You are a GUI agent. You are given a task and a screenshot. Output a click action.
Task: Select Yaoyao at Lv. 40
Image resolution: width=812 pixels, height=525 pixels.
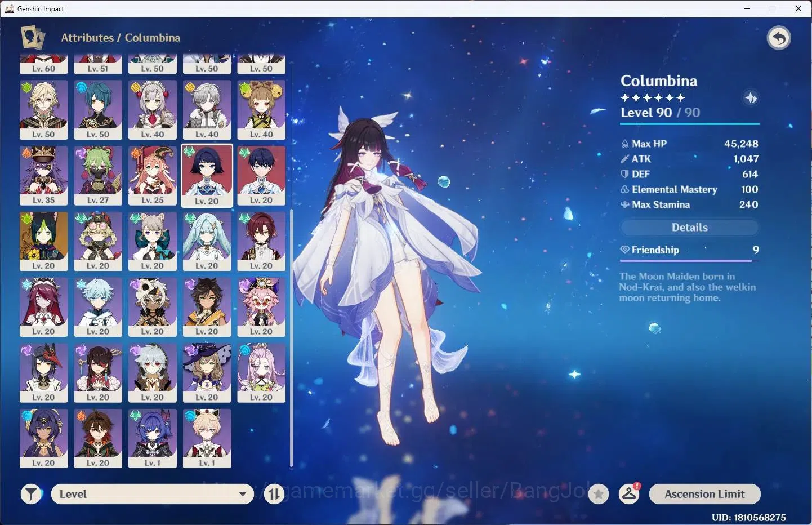tap(261, 110)
